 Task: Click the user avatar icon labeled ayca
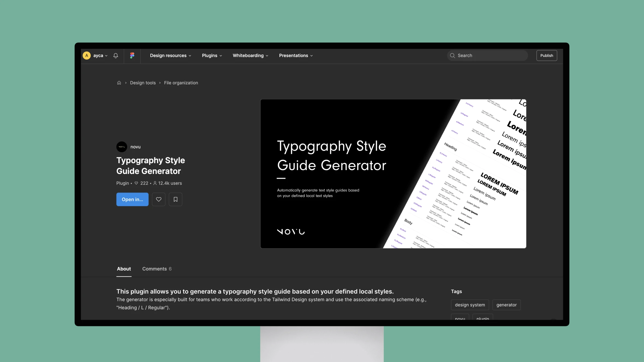click(x=87, y=55)
